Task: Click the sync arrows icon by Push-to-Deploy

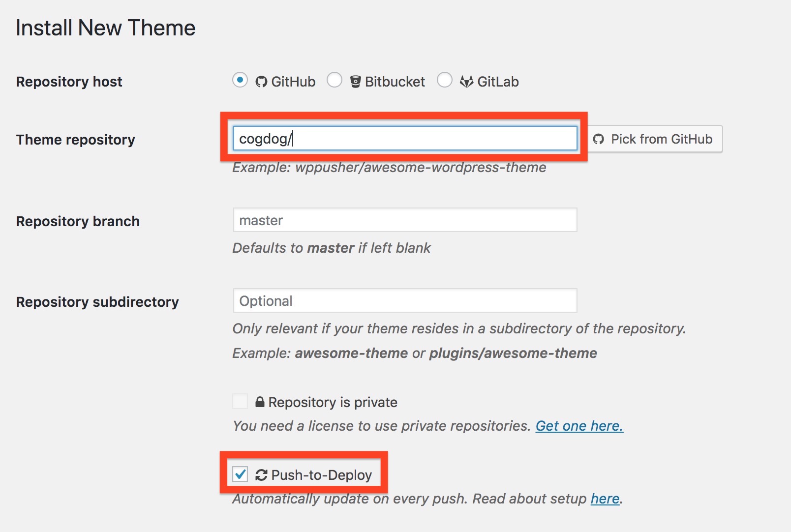Action: coord(261,475)
